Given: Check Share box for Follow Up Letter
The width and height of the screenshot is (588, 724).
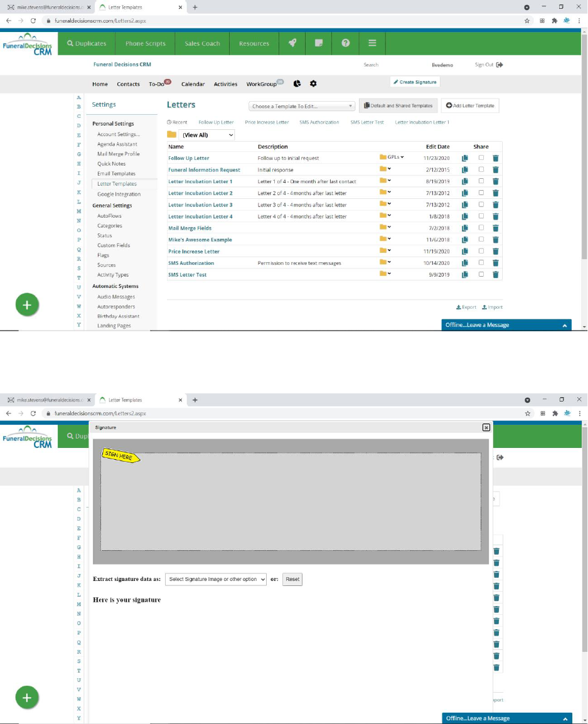Looking at the screenshot, I should tap(481, 157).
